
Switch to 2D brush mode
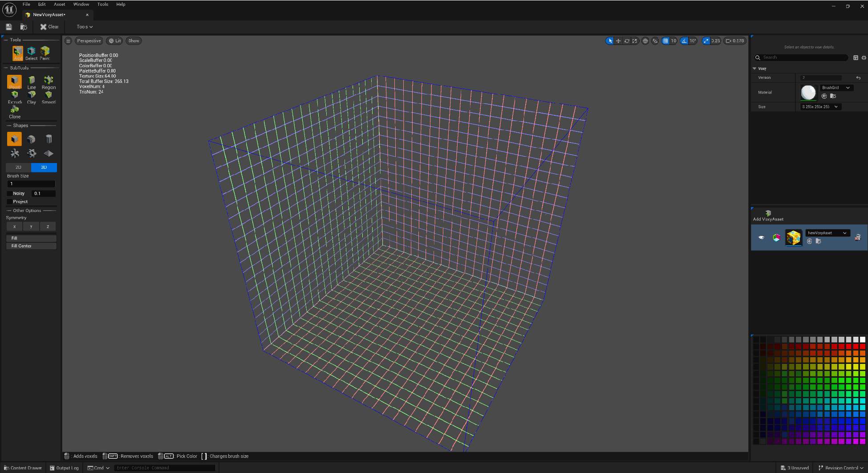pyautogui.click(x=18, y=167)
